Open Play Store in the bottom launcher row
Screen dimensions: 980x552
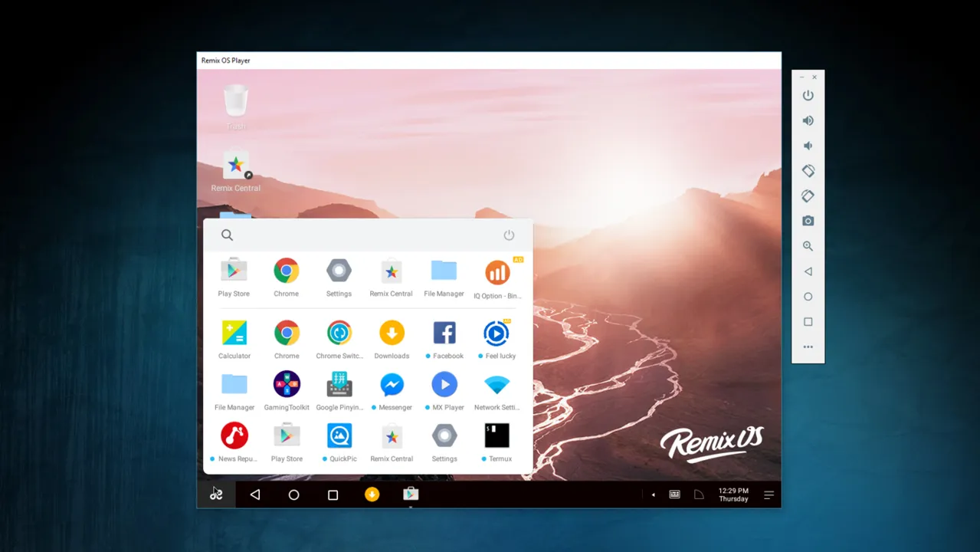coord(287,435)
